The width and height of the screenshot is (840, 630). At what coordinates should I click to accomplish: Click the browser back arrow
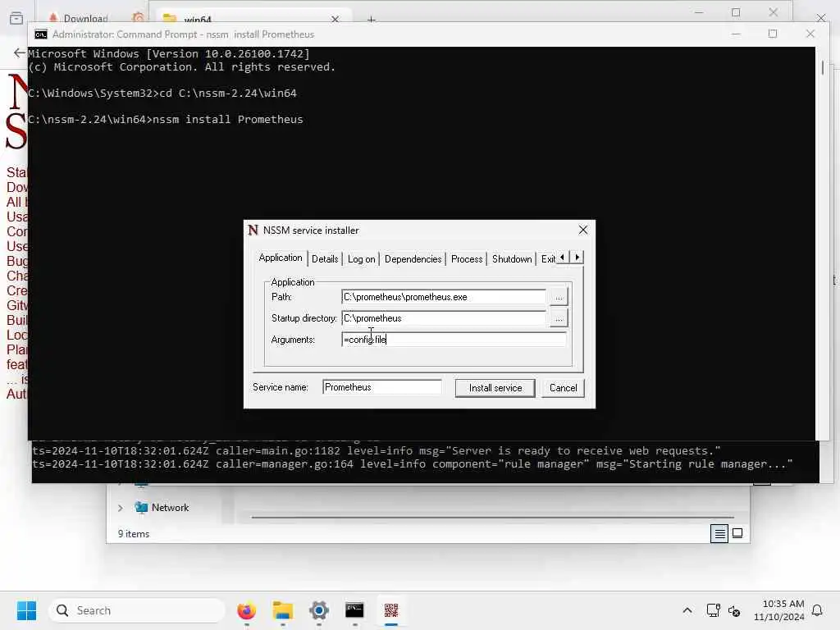(x=20, y=53)
